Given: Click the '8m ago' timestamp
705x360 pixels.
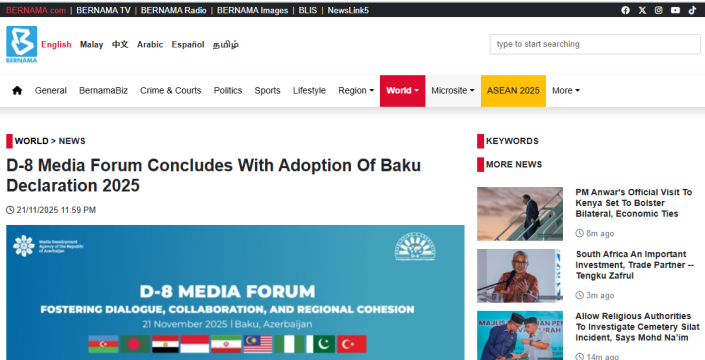Looking at the screenshot, I should [x=600, y=234].
